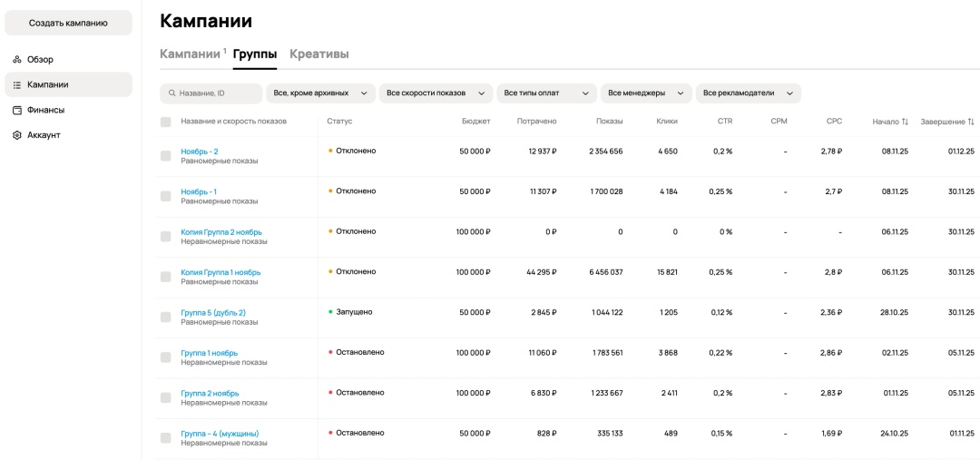The image size is (980, 460).
Task: Open the Копия Группа 1 ноябрь link
Action: pos(220,272)
